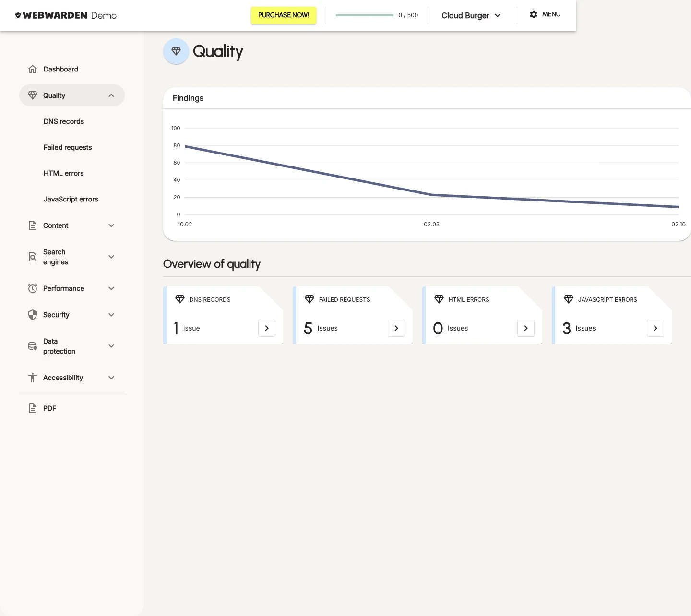Expand the Content section chevron
691x616 pixels.
111,225
